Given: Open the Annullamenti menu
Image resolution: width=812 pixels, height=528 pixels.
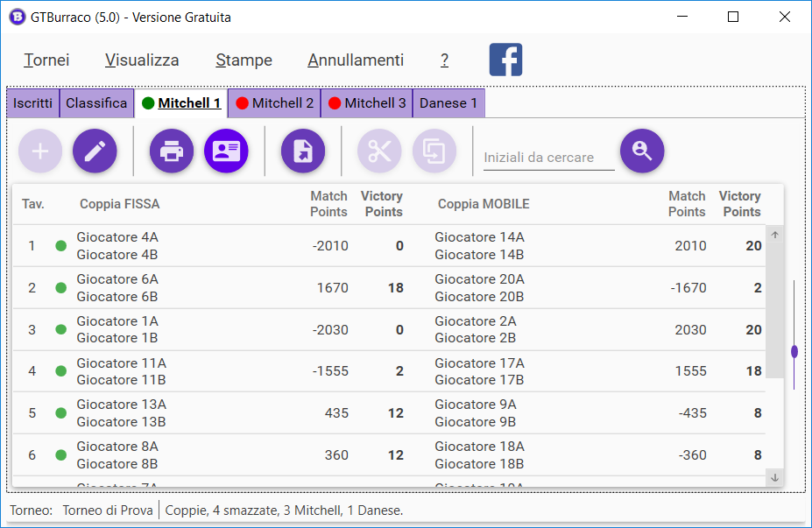Looking at the screenshot, I should coord(356,60).
